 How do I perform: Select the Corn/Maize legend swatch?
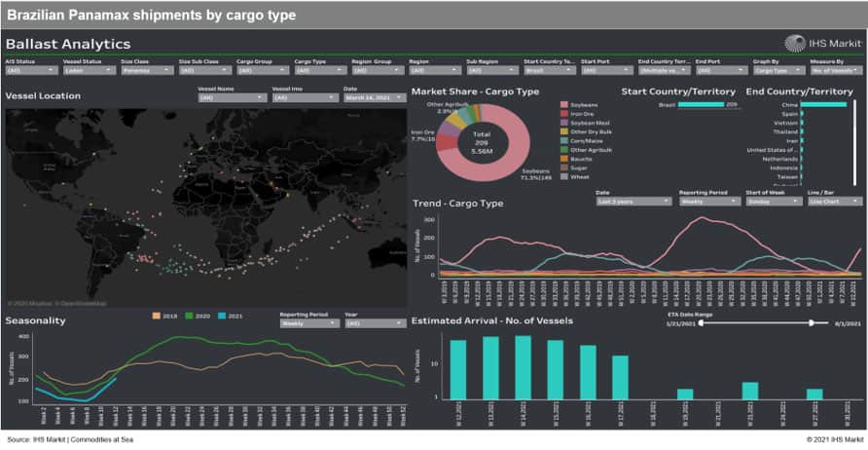click(x=564, y=140)
